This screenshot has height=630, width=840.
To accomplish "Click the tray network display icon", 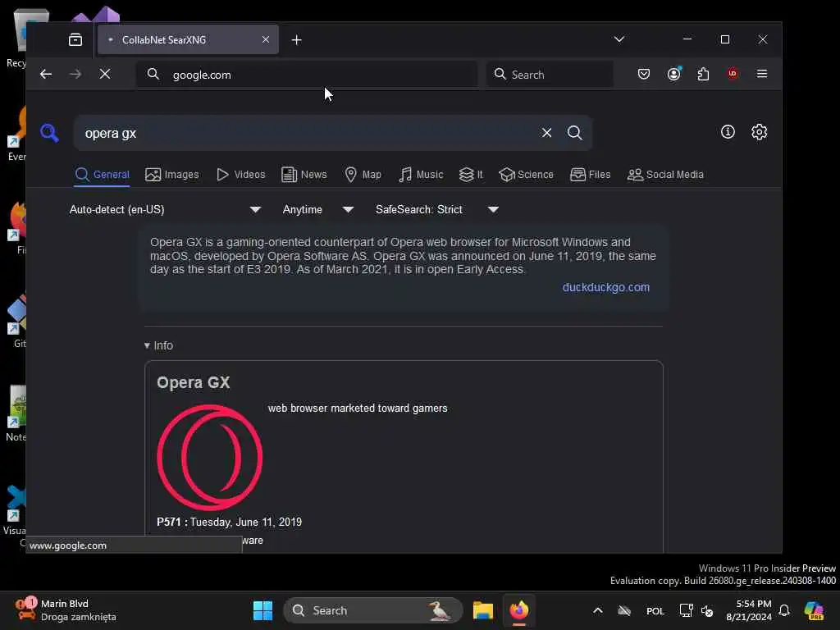I will (x=686, y=610).
